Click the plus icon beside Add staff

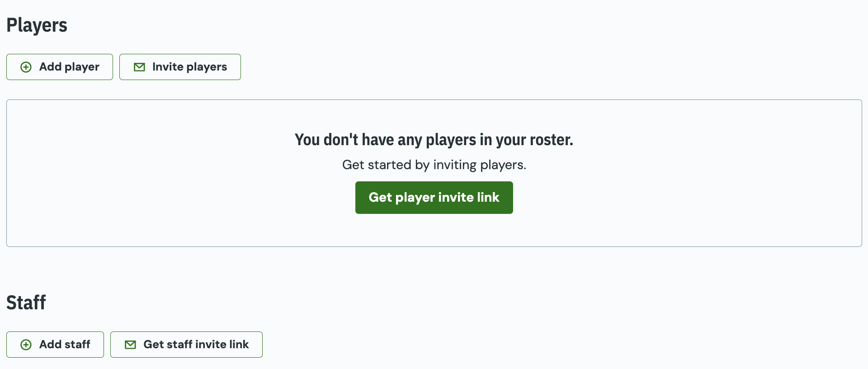tap(26, 345)
